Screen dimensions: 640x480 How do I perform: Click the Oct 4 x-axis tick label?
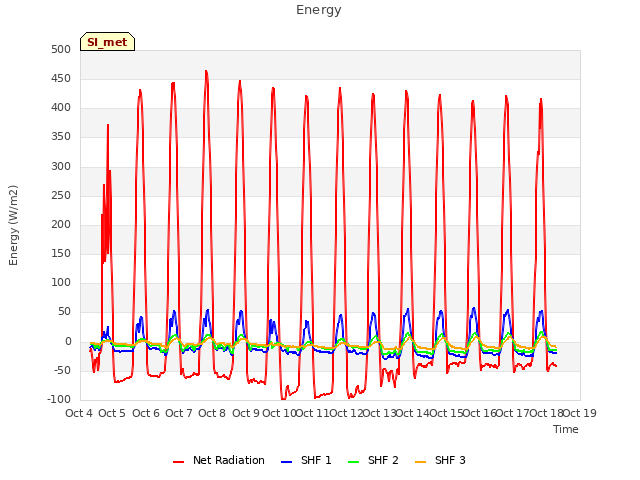click(x=79, y=413)
